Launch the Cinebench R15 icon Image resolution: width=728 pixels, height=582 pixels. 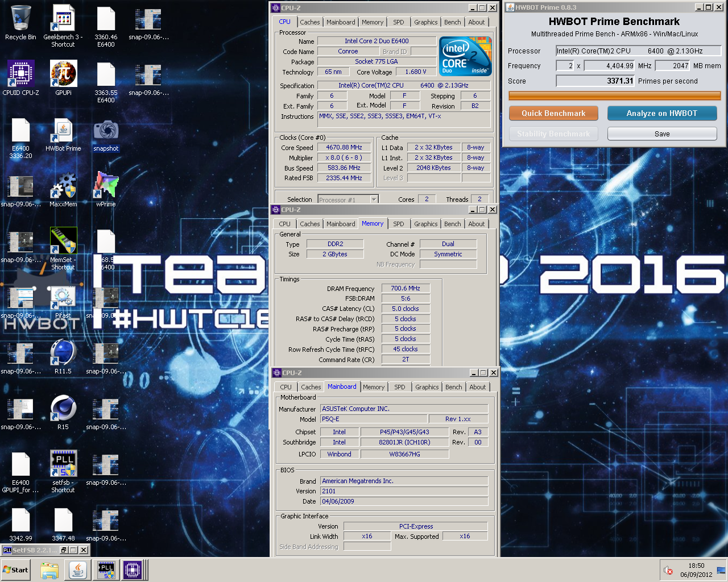(x=63, y=413)
